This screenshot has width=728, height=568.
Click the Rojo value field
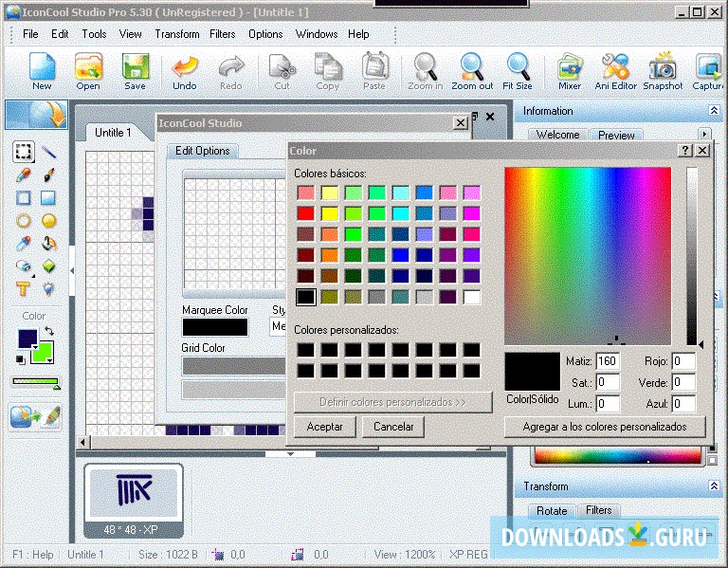point(683,361)
